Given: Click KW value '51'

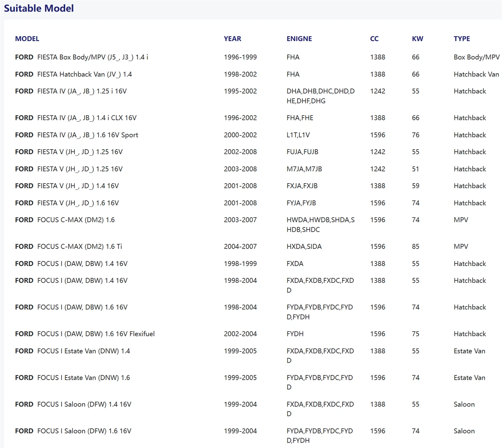Looking at the screenshot, I should point(415,169).
